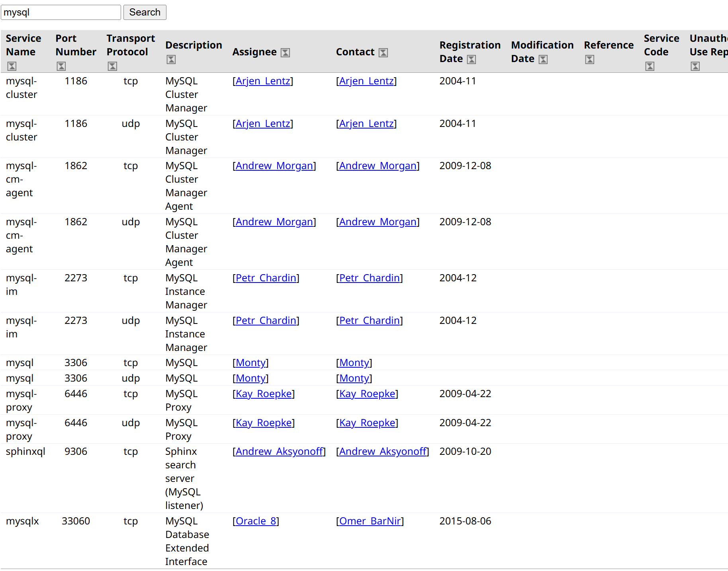Image resolution: width=728 pixels, height=571 pixels.
Task: Open Kay Roepke assignee link in tcp 6446 row
Action: pos(264,394)
